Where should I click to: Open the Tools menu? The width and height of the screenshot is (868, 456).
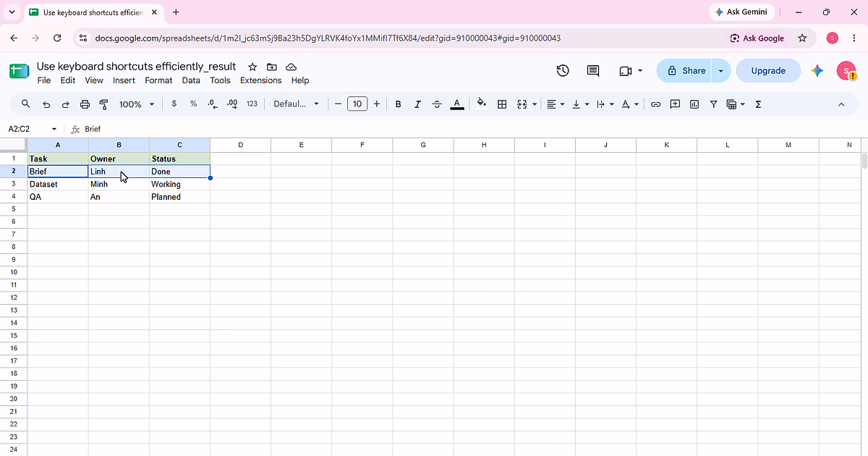220,80
